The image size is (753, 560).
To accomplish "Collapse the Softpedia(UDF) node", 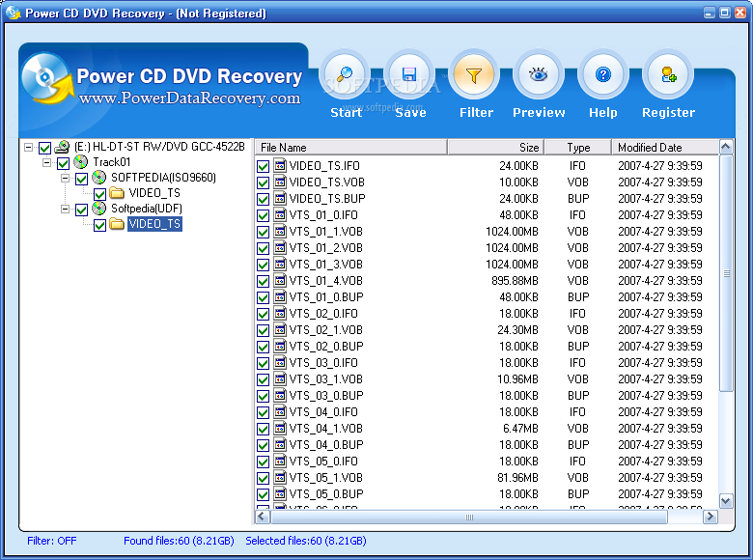I will coord(65,209).
